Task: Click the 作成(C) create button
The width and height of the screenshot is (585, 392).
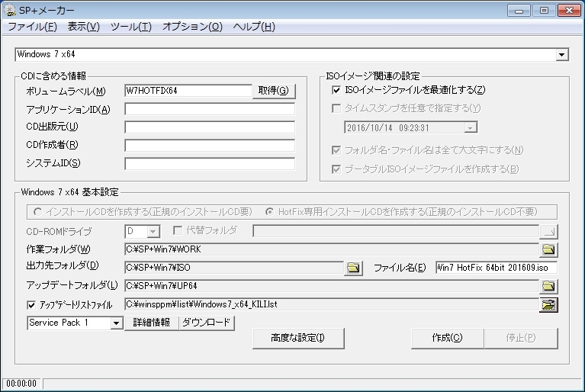Action: pos(448,338)
